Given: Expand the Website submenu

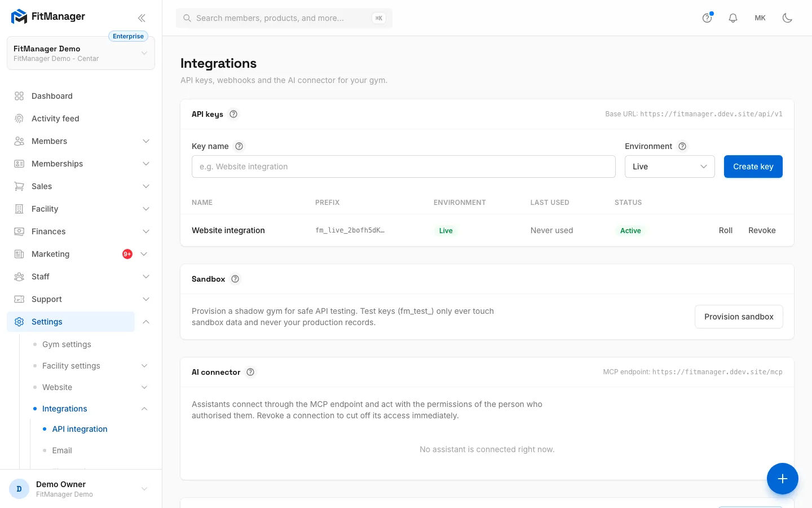Looking at the screenshot, I should click(144, 387).
